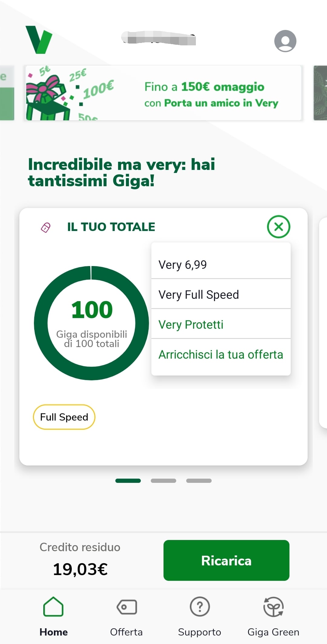The height and width of the screenshot is (644, 327).
Task: Tap the Home house icon
Action: 53,607
